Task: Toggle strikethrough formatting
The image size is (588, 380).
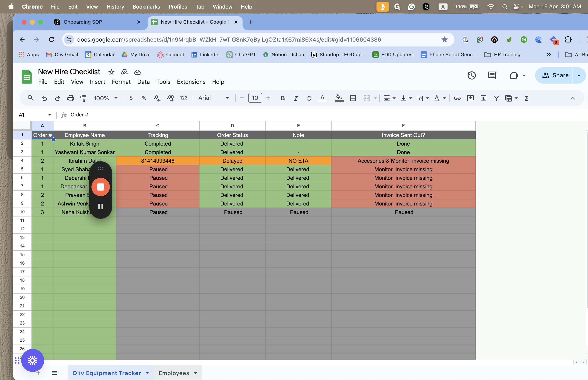Action: tap(309, 98)
